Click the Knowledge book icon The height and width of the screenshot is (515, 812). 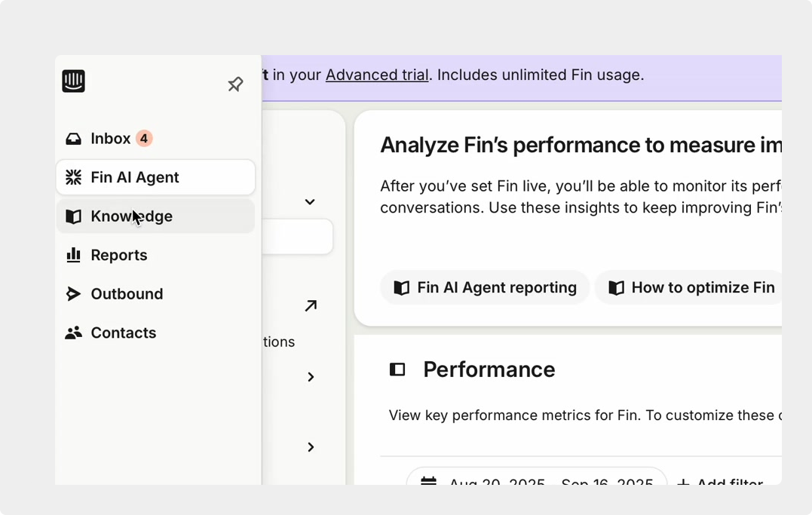pyautogui.click(x=73, y=216)
